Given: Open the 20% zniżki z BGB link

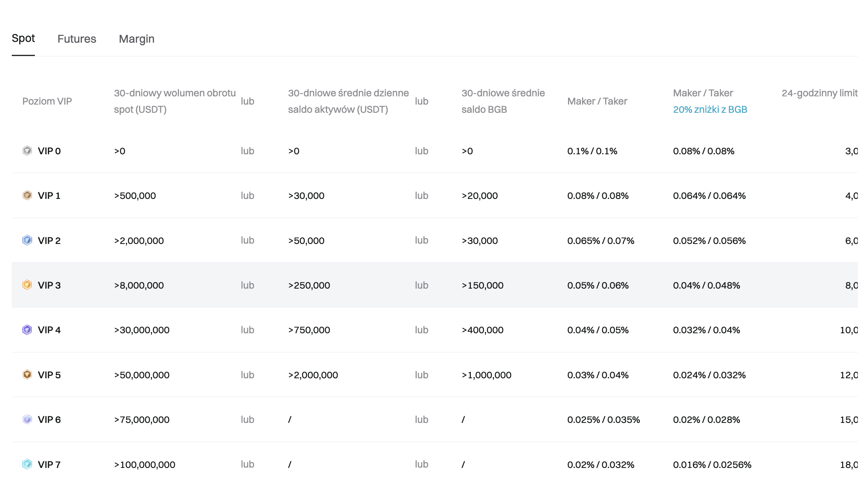Looking at the screenshot, I should (x=710, y=110).
